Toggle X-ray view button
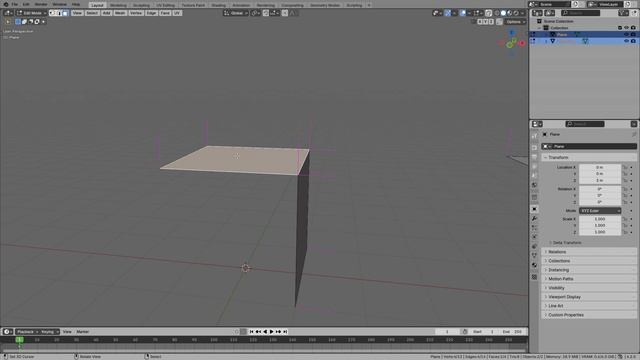The width and height of the screenshot is (640, 360). click(x=489, y=13)
